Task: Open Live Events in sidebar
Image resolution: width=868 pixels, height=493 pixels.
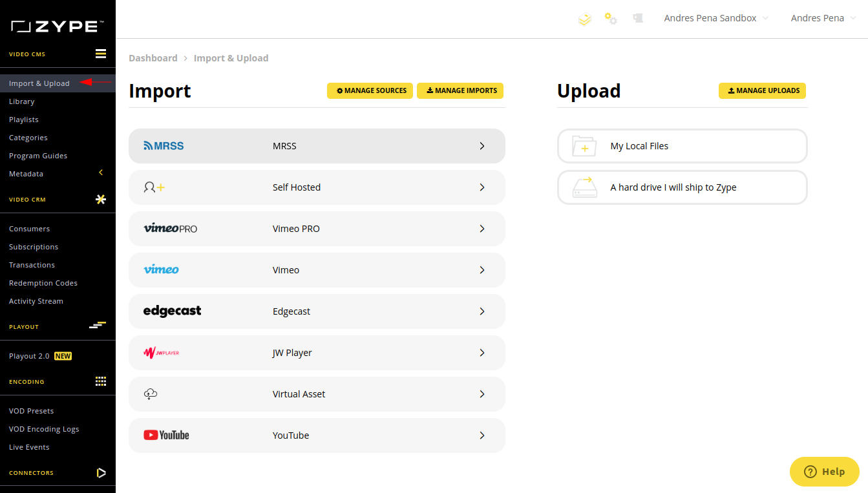Action: 29,447
